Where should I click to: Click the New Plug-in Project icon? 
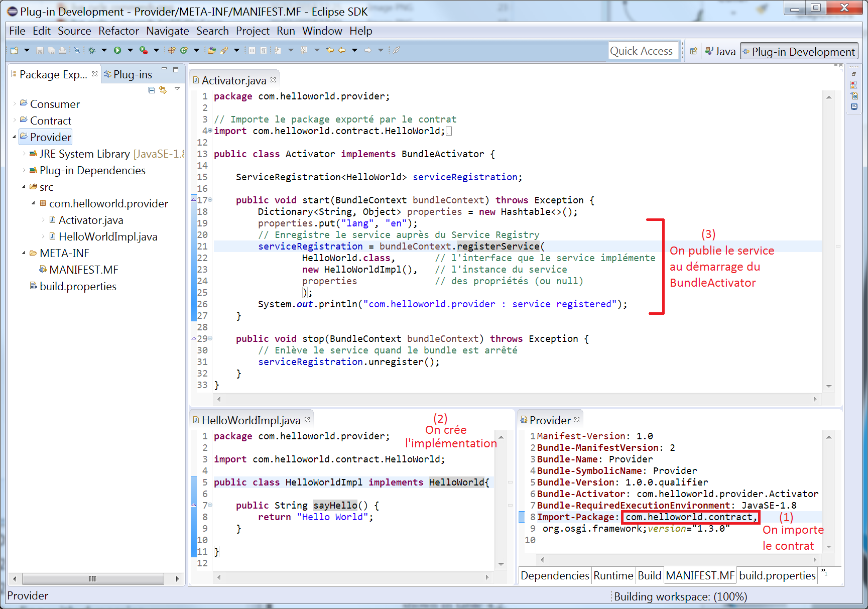(172, 50)
